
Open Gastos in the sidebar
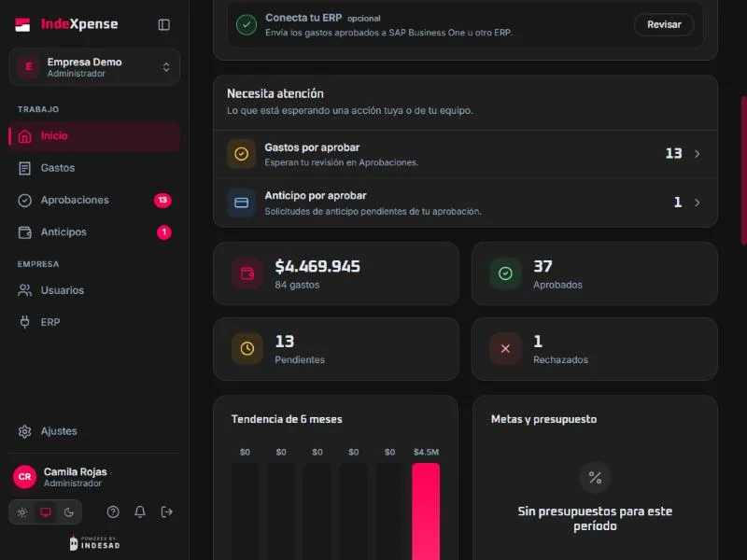94,168
